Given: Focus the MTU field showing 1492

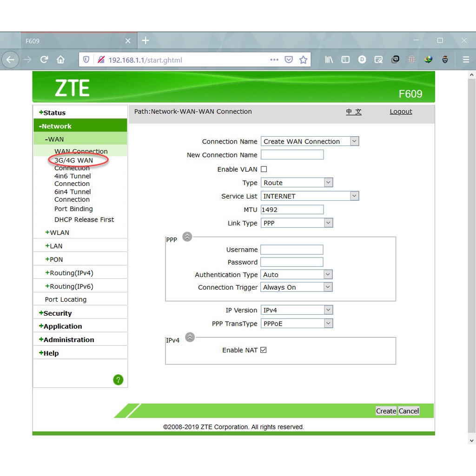Looking at the screenshot, I should (292, 210).
